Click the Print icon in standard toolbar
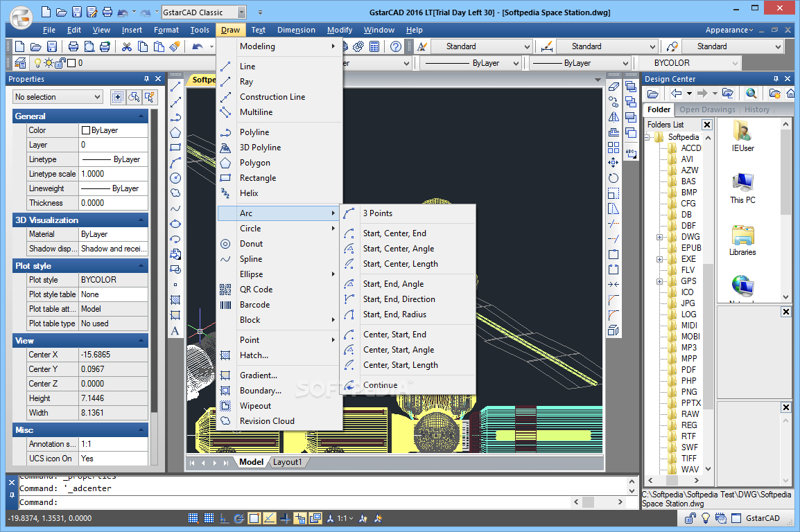Viewport: 800px width, 532px height. (x=73, y=47)
